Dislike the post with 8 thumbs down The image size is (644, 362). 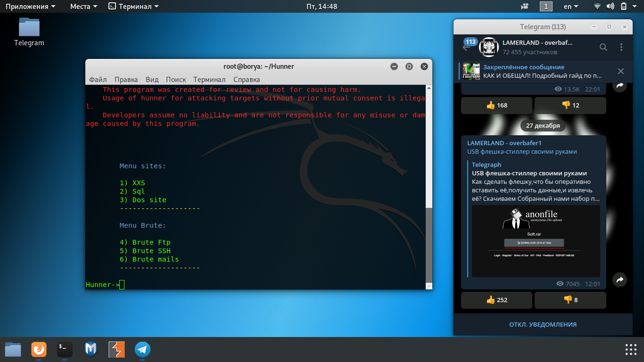(x=570, y=300)
